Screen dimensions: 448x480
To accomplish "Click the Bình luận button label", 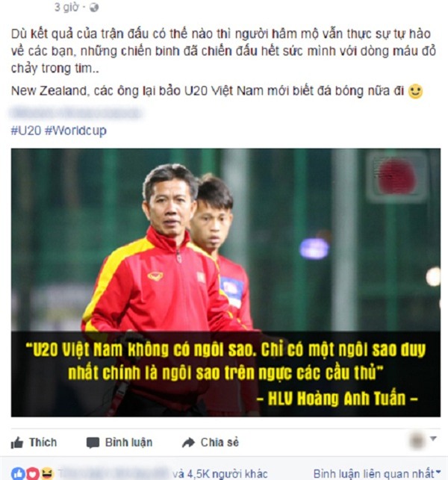I will point(128,443).
